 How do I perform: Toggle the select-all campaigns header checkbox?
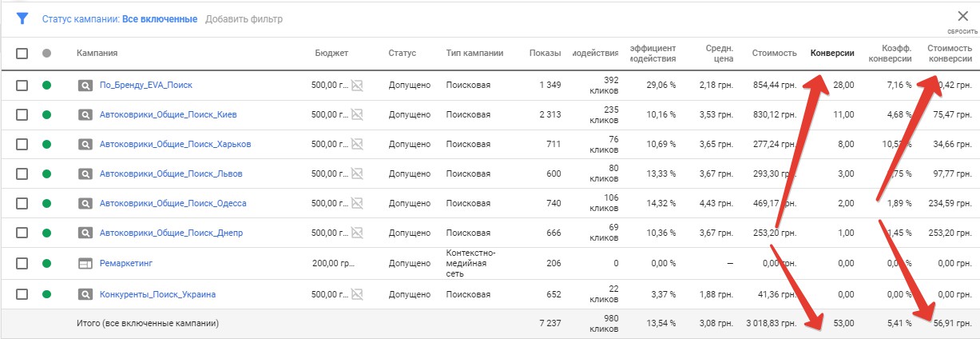22,54
